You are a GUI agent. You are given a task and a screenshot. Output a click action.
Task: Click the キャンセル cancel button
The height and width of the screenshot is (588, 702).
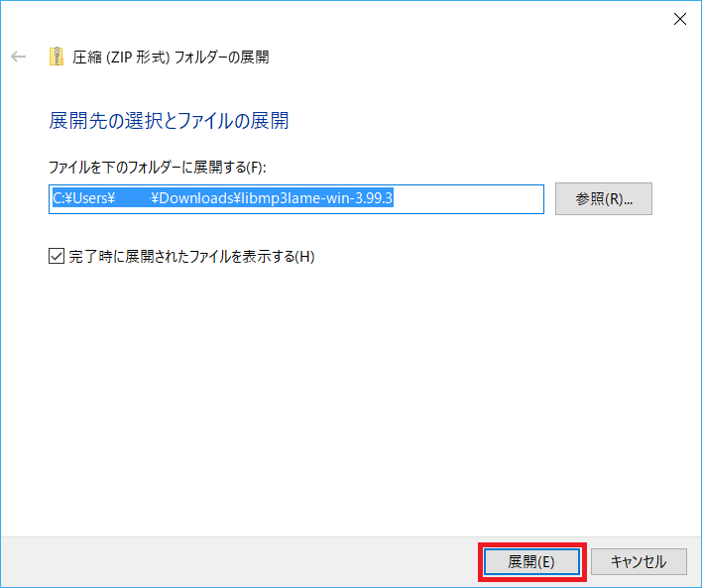pyautogui.click(x=639, y=561)
